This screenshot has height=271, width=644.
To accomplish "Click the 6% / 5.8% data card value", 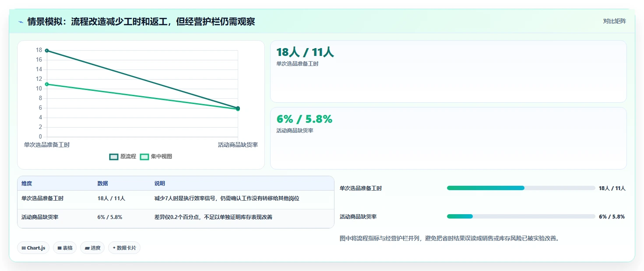I will 304,119.
